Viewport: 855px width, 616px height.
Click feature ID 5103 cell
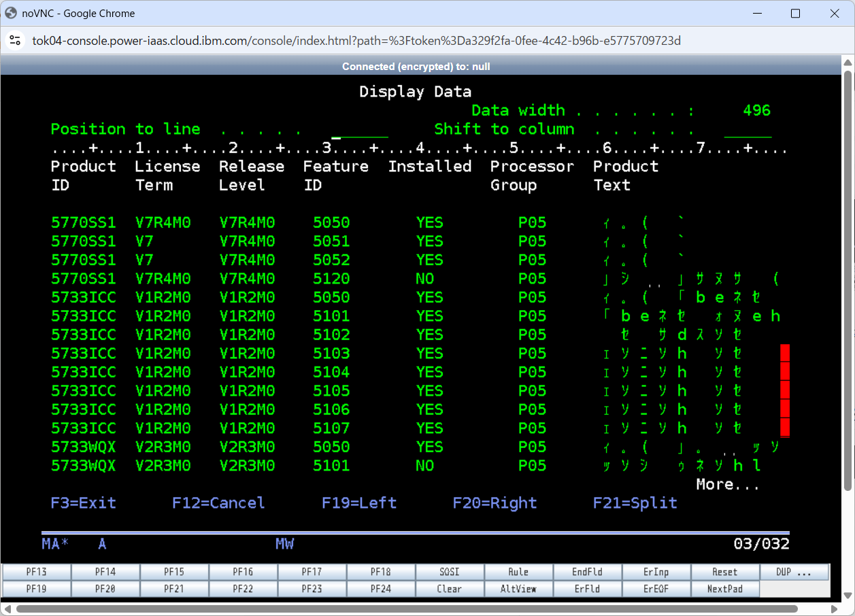pos(331,354)
